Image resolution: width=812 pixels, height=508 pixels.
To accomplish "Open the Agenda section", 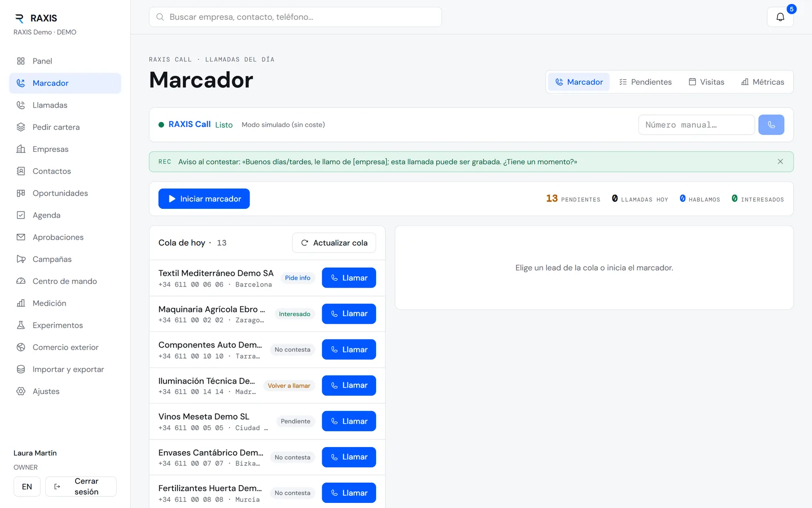I will pyautogui.click(x=65, y=215).
